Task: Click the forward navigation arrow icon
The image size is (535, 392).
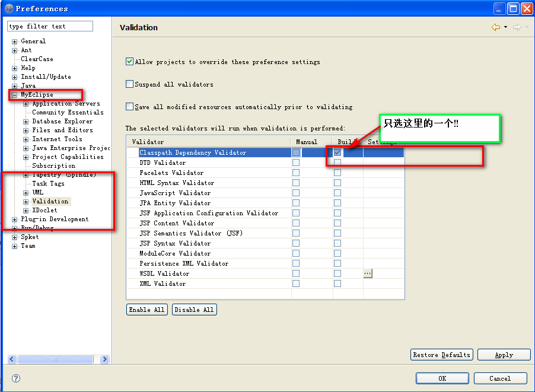Action: coord(517,27)
